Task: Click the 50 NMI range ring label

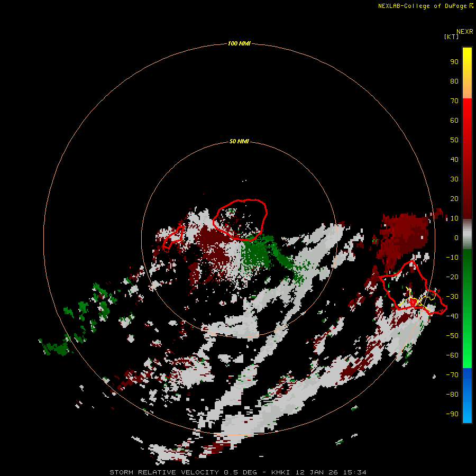Action: pyautogui.click(x=239, y=141)
